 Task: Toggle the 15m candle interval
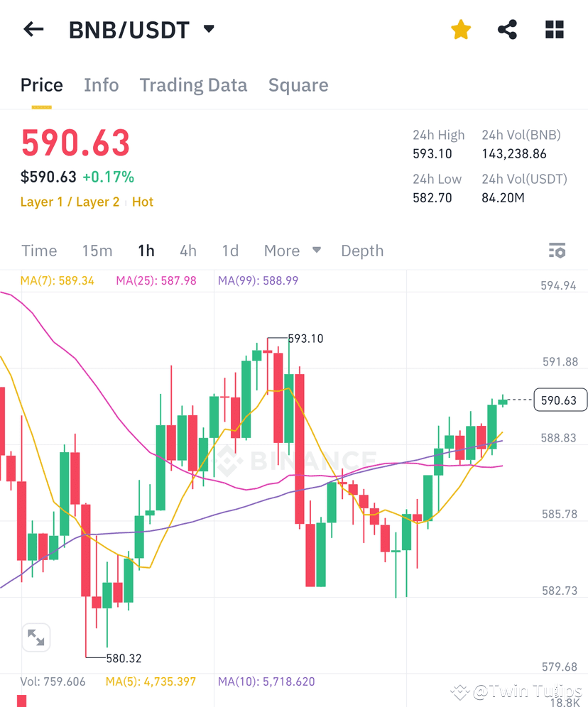pyautogui.click(x=97, y=251)
